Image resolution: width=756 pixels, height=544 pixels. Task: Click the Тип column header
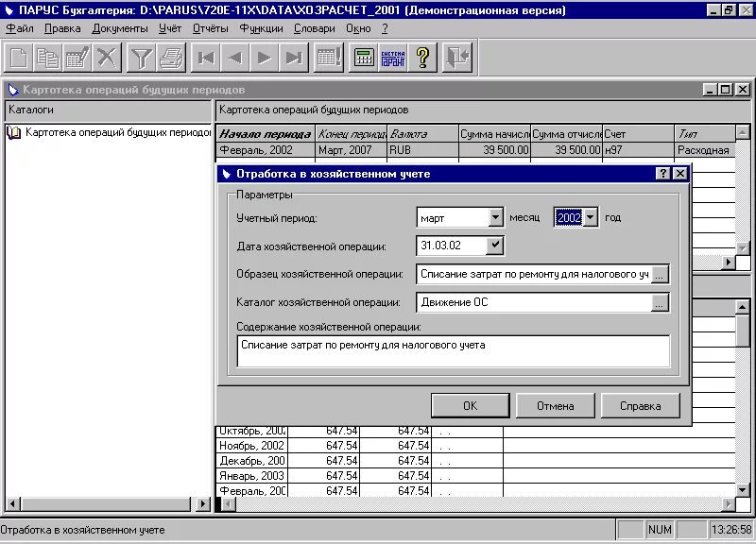[x=705, y=134]
